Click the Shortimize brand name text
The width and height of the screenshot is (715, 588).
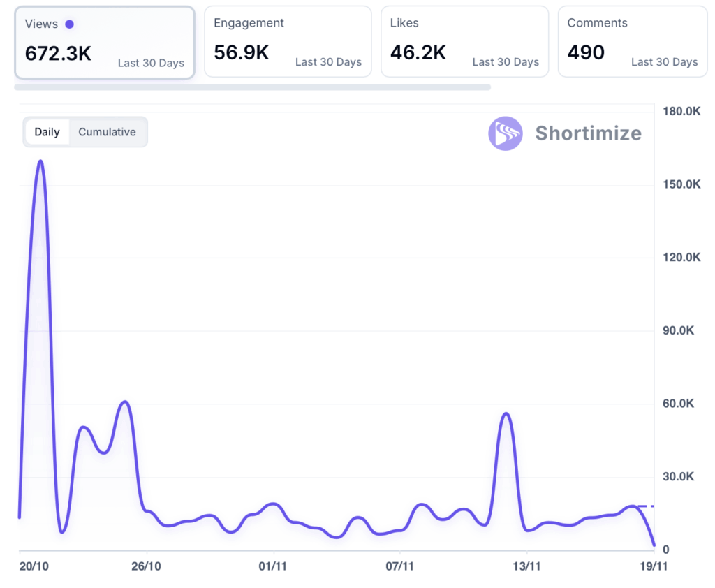[588, 133]
